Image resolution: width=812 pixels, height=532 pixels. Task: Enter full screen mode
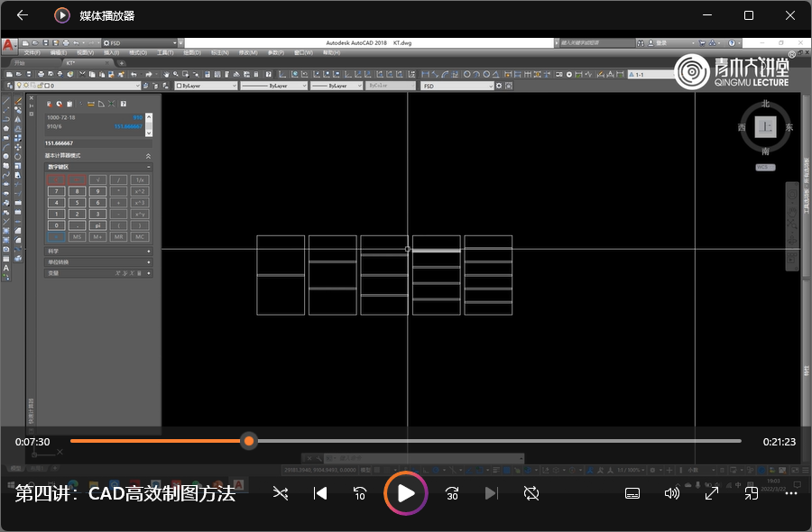(x=712, y=493)
